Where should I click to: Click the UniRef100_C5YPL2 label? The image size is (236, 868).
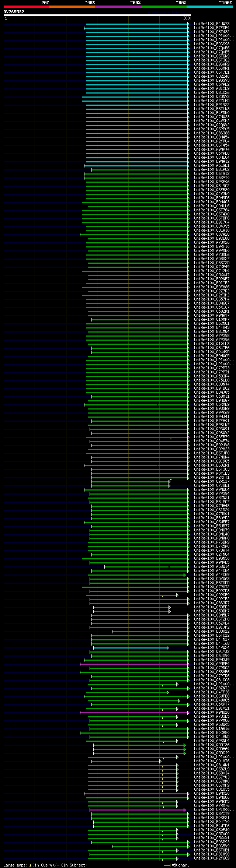pos(212,85)
